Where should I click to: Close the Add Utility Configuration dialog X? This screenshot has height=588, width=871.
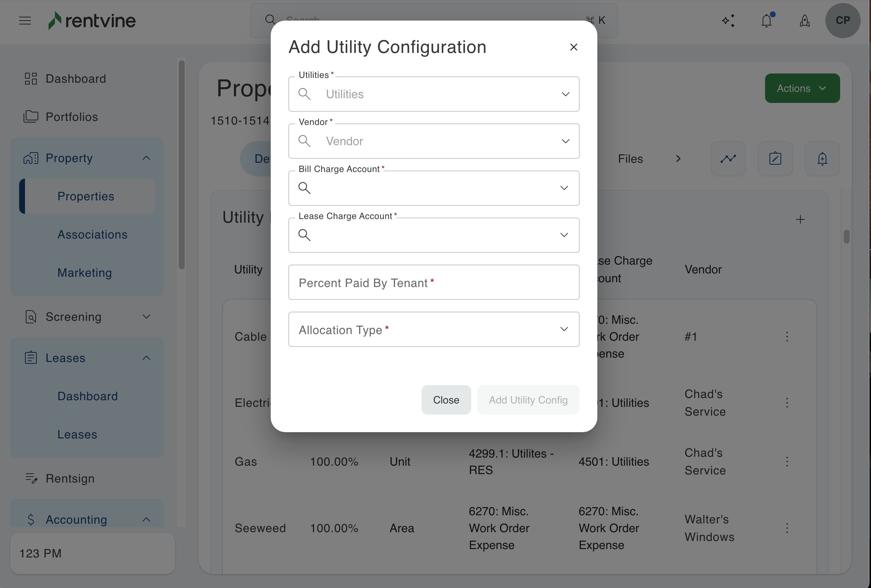pos(573,47)
